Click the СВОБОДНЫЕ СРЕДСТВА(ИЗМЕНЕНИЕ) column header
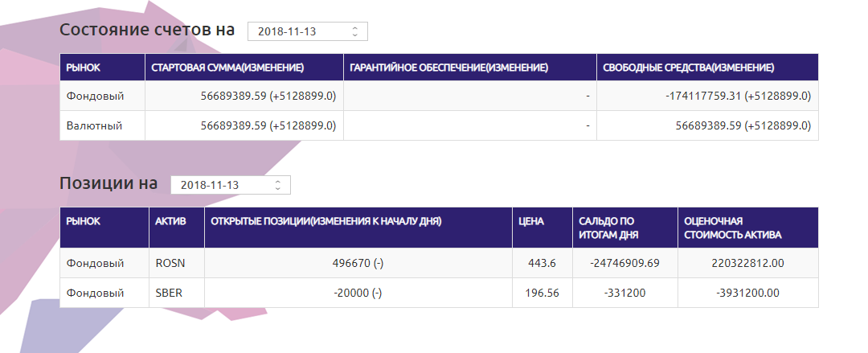Viewport: 868px width, 353px height. (689, 68)
